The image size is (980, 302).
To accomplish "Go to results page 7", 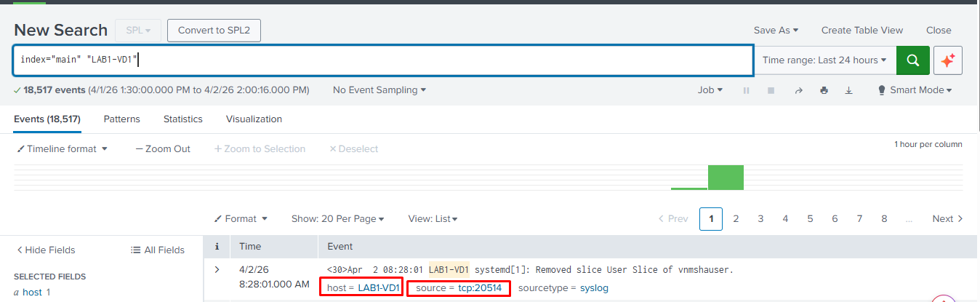I will click(x=859, y=218).
